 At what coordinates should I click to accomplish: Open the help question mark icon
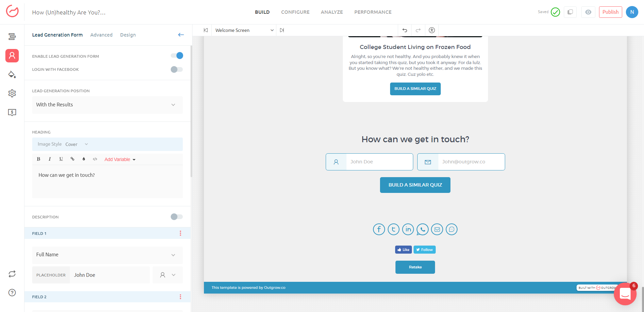12,293
